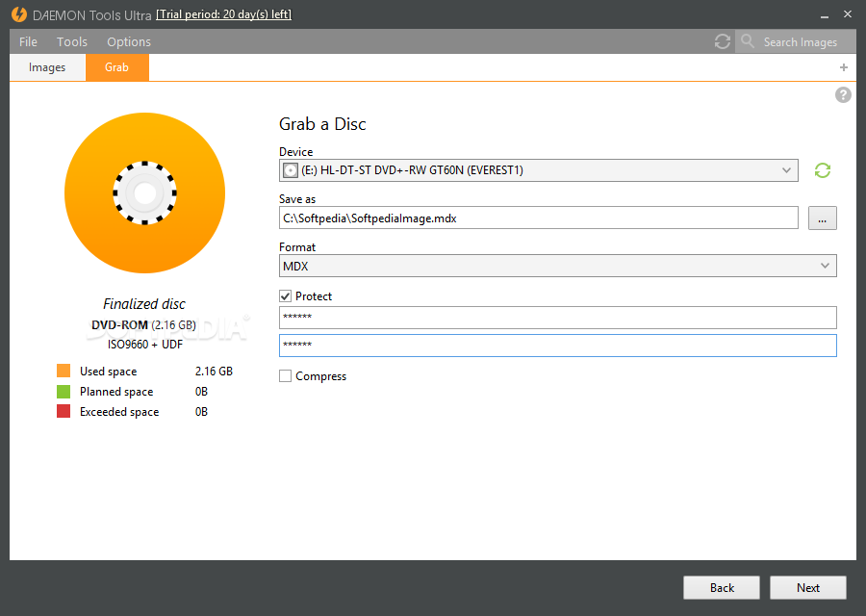Click the green Planned space swatch

64,392
